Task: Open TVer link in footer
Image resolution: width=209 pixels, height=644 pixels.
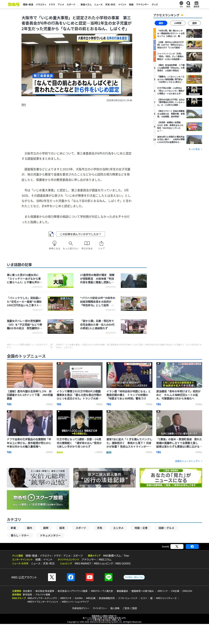Action: point(126,555)
